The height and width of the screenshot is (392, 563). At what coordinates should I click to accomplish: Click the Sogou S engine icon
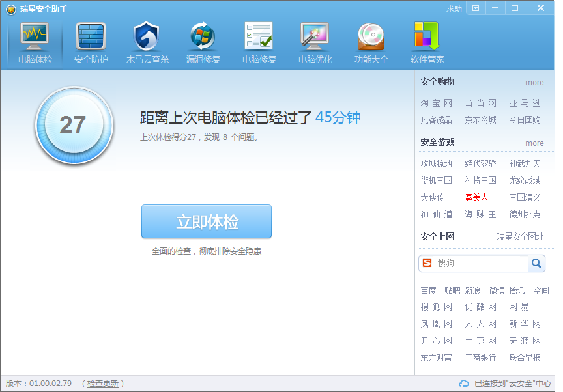427,263
